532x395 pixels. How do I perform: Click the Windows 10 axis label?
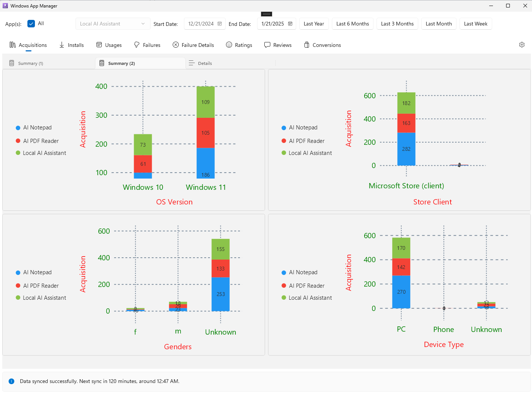point(143,187)
